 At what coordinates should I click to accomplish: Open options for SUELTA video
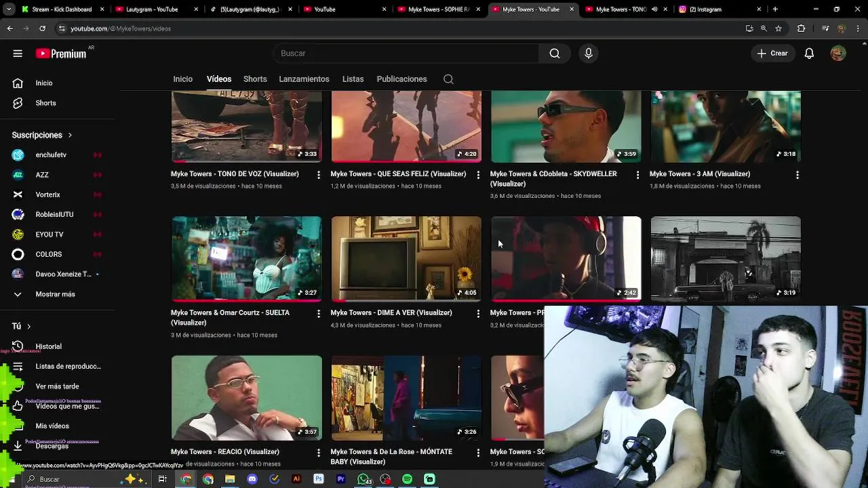(x=319, y=314)
